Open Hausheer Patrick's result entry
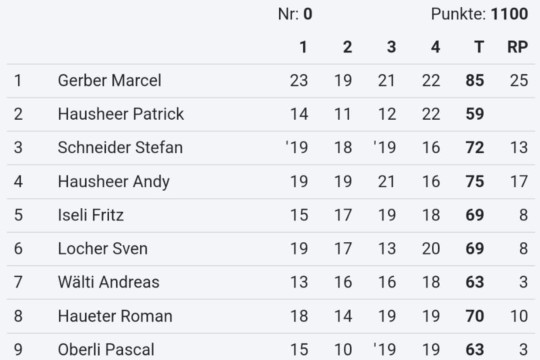 271,114
